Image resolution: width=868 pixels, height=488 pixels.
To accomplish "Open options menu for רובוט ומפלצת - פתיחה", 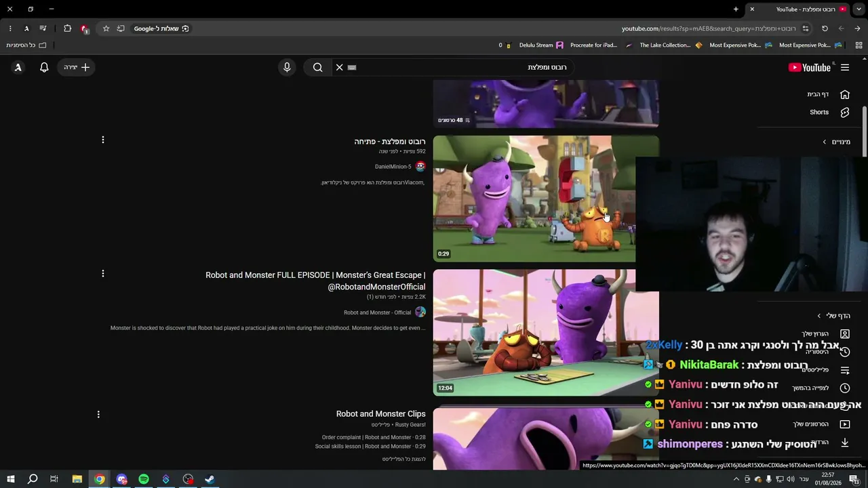I will 103,140.
